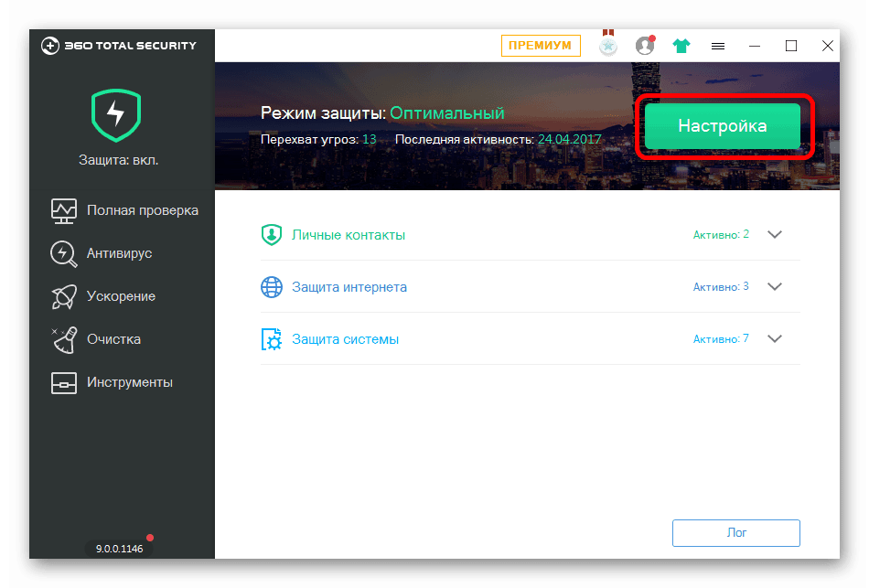Open the user account avatar icon
The width and height of the screenshot is (869, 588).
coord(645,45)
